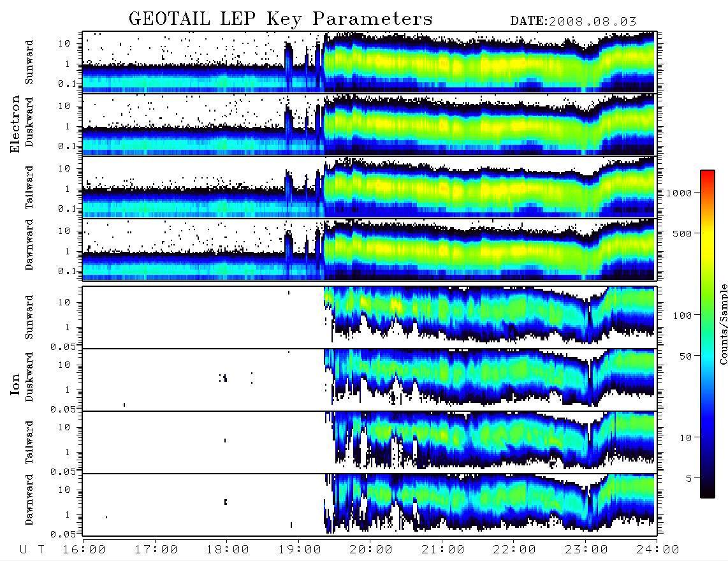The image size is (728, 561).
Task: Click the Ion group label
Action: 15,384
